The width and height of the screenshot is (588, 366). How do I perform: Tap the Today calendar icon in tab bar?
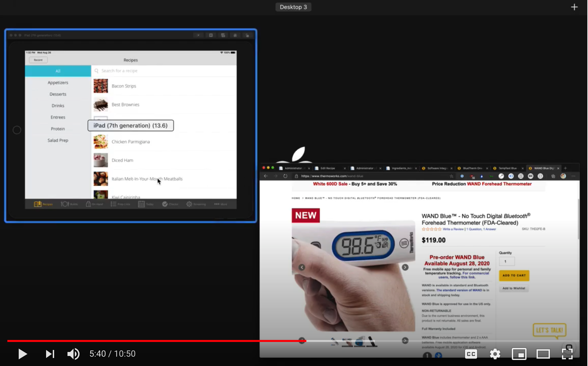tap(141, 204)
